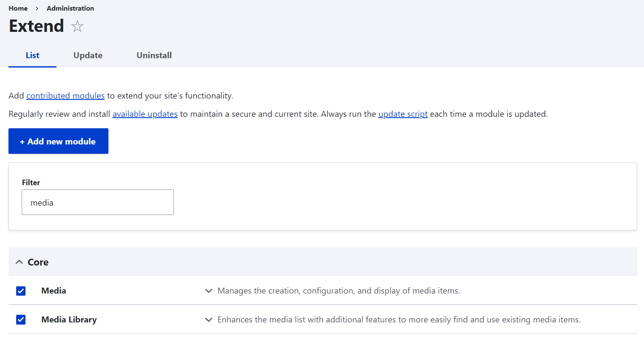Select the List tab
Screen dimensions: 644x339
tap(32, 55)
